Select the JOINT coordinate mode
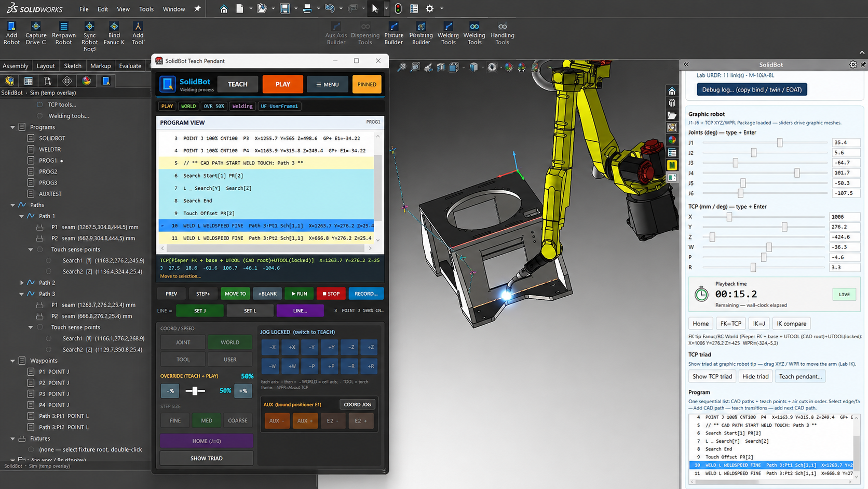The image size is (868, 489). click(x=183, y=342)
